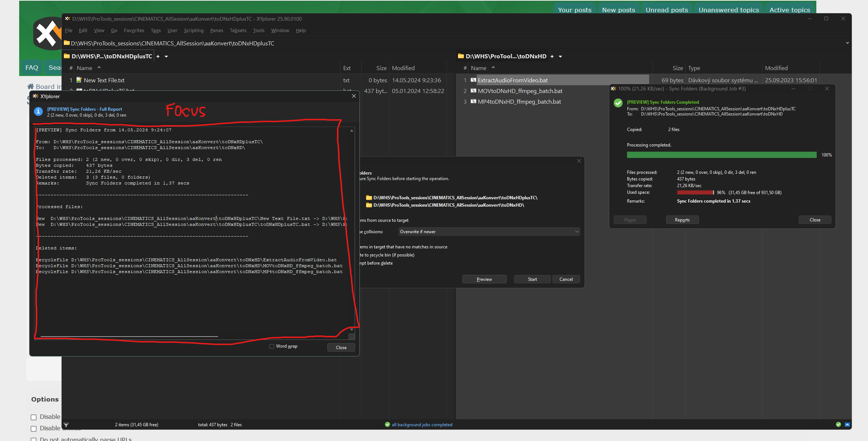Open the Scripting menu
This screenshot has width=868, height=441.
point(193,31)
